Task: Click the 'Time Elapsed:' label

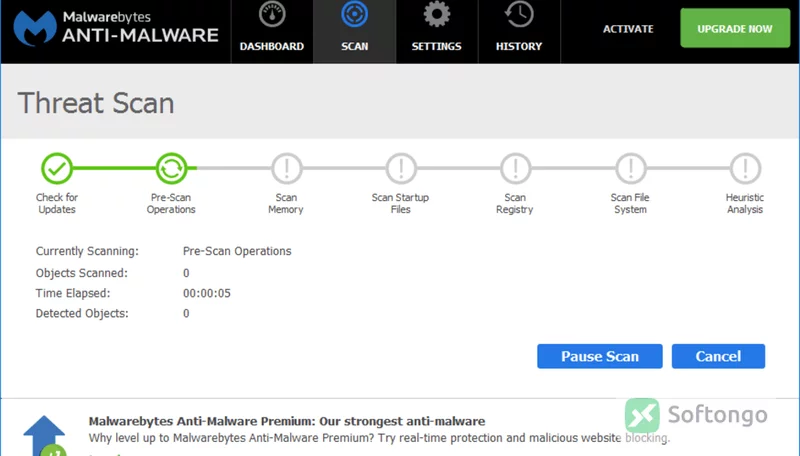Action: pos(73,293)
